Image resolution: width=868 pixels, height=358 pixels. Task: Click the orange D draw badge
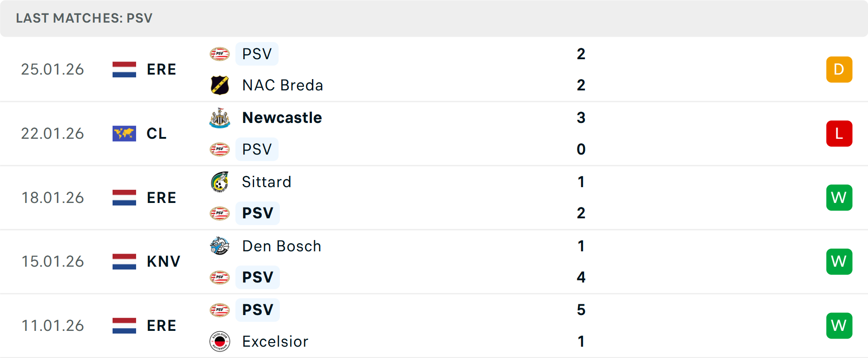point(839,70)
